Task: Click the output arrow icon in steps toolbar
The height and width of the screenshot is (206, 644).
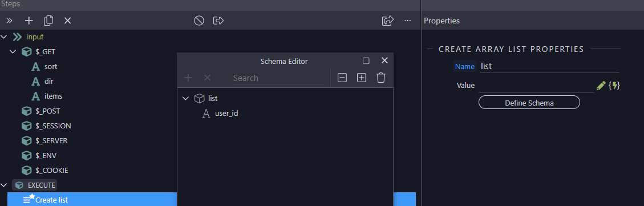Action: [x=218, y=21]
